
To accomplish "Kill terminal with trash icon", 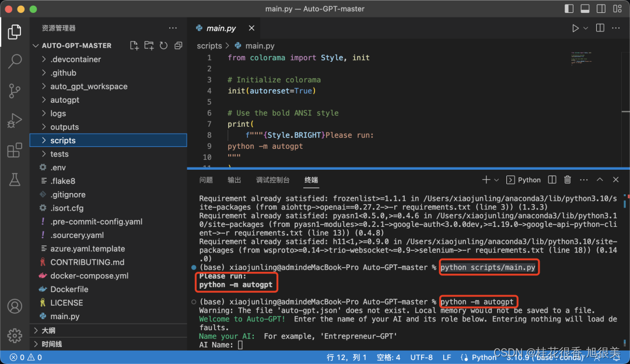I will (x=568, y=180).
